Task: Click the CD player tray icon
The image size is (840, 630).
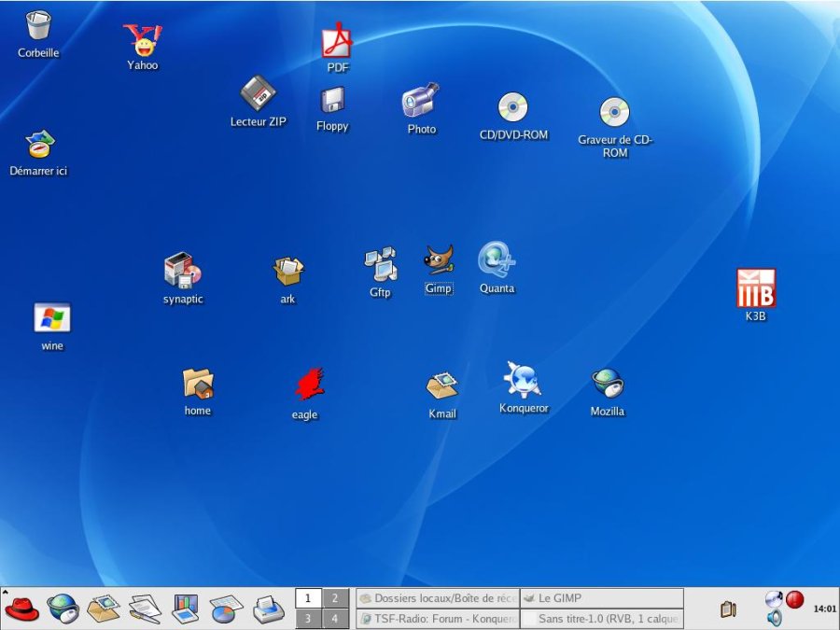Action: pos(774,599)
